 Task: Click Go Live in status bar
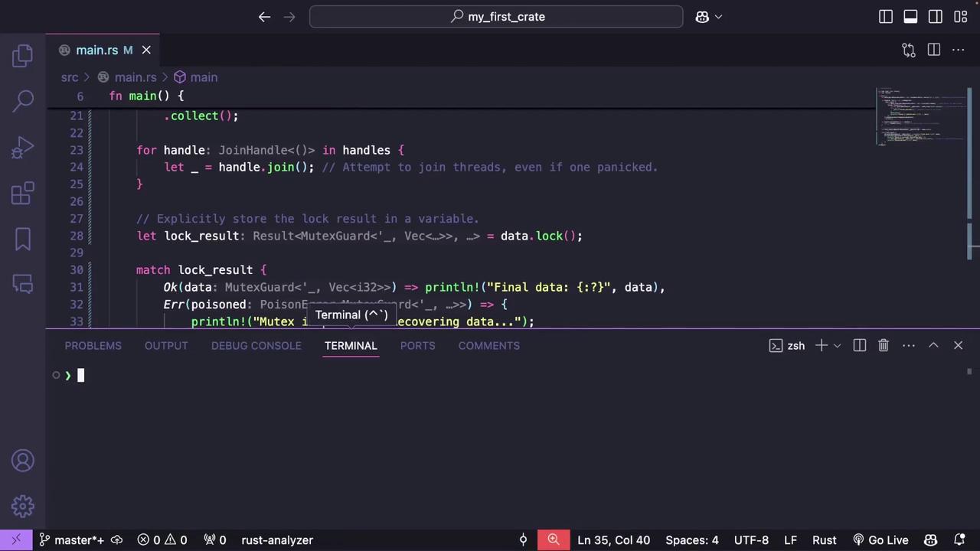click(880, 540)
